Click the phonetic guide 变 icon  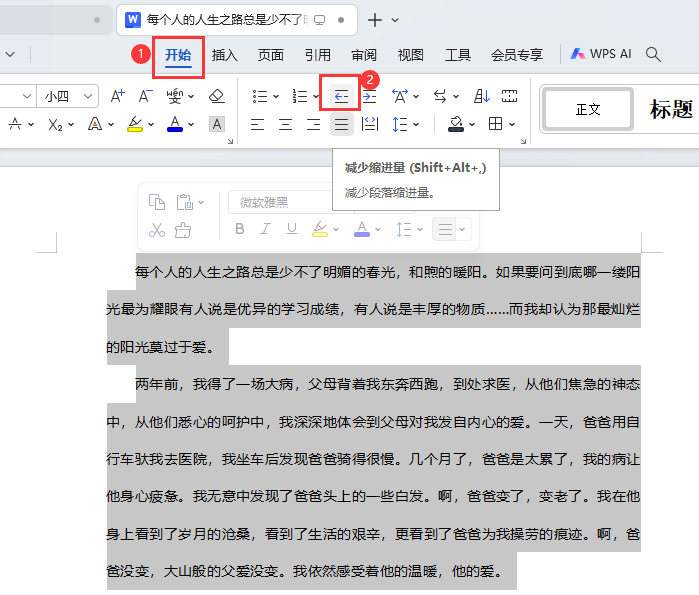click(x=174, y=96)
